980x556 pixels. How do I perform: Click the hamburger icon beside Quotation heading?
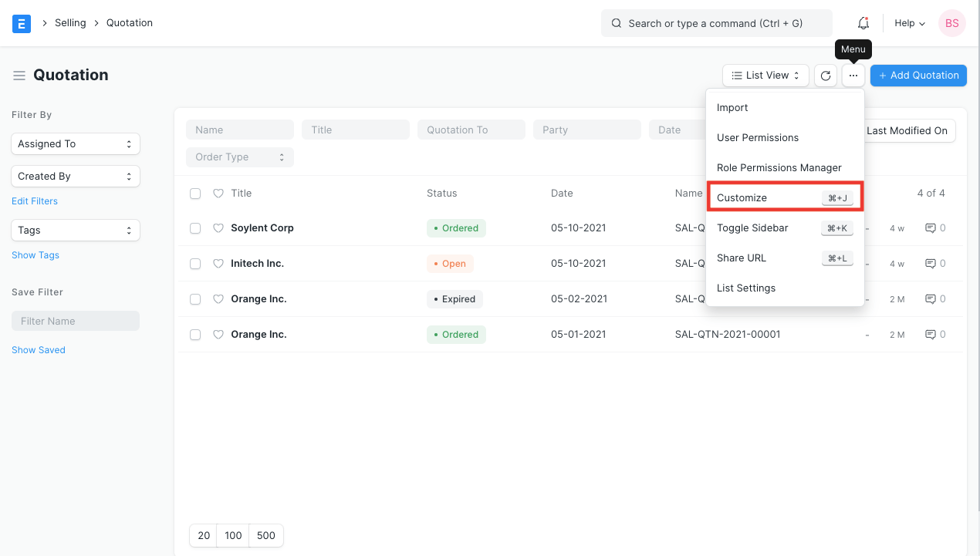click(19, 75)
